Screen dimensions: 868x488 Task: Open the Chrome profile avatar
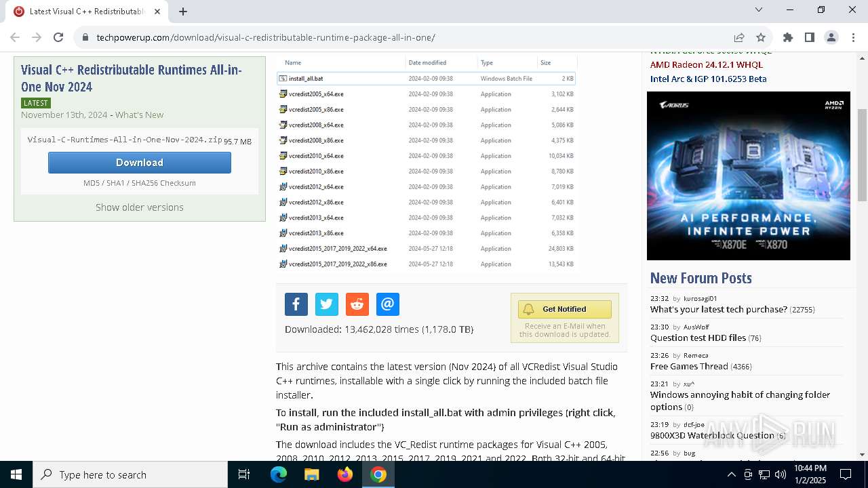pyautogui.click(x=831, y=38)
